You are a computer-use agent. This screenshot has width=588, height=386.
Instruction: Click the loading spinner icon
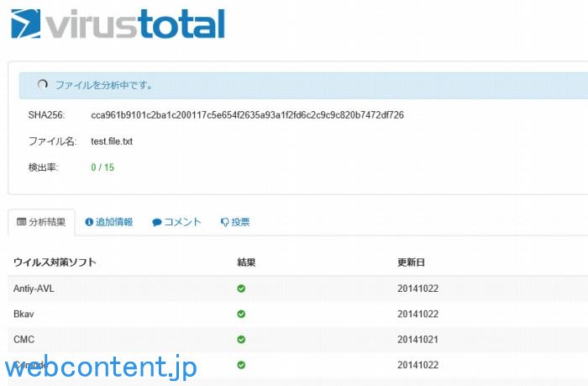point(43,85)
